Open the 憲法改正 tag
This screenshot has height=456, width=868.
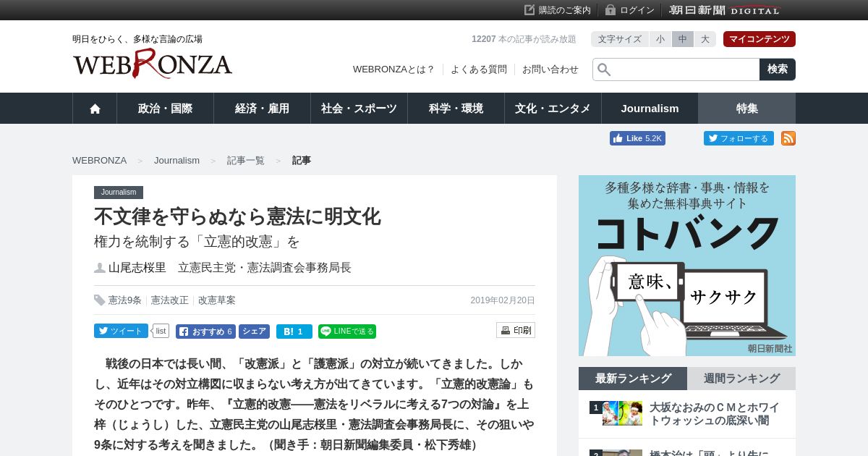click(170, 300)
